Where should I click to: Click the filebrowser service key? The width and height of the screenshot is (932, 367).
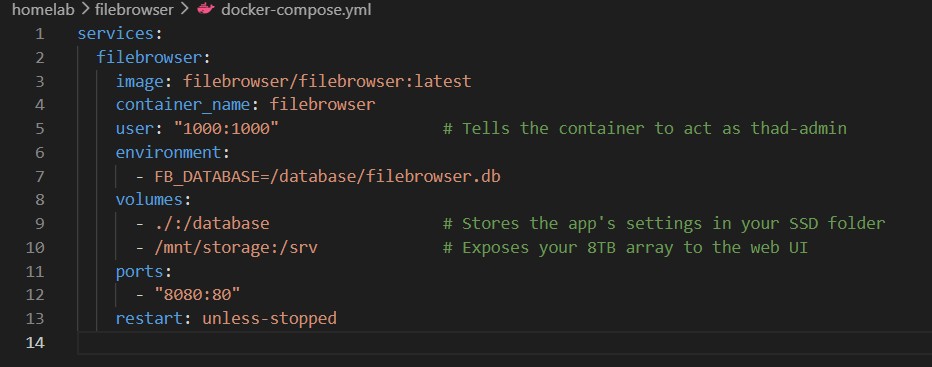pyautogui.click(x=150, y=57)
